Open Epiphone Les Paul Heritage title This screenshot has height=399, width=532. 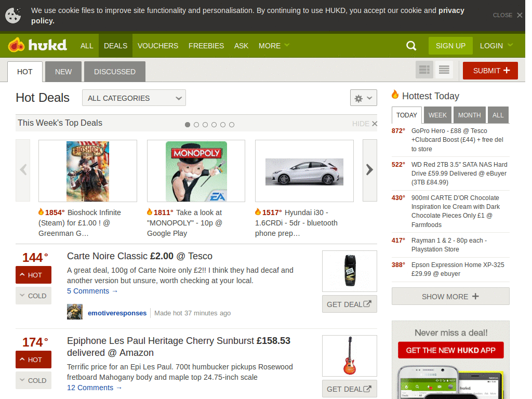(x=179, y=347)
